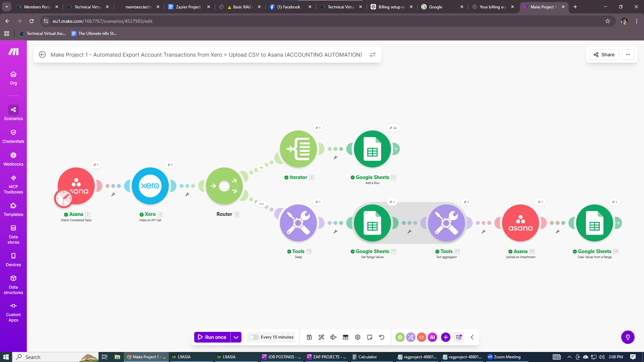Open the Run once dropdown arrow

click(x=236, y=337)
